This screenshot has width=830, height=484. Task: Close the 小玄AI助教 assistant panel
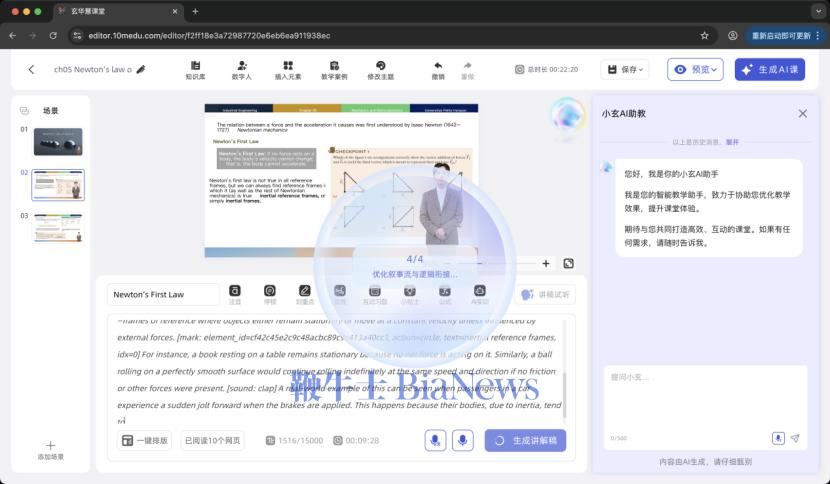tap(802, 113)
